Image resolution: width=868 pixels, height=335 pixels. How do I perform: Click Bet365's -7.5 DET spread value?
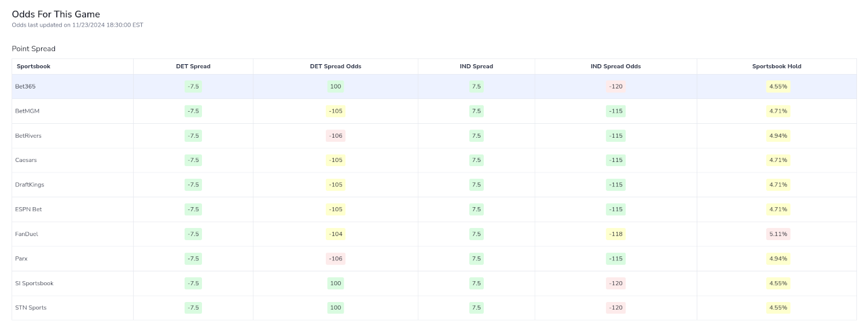pyautogui.click(x=193, y=86)
